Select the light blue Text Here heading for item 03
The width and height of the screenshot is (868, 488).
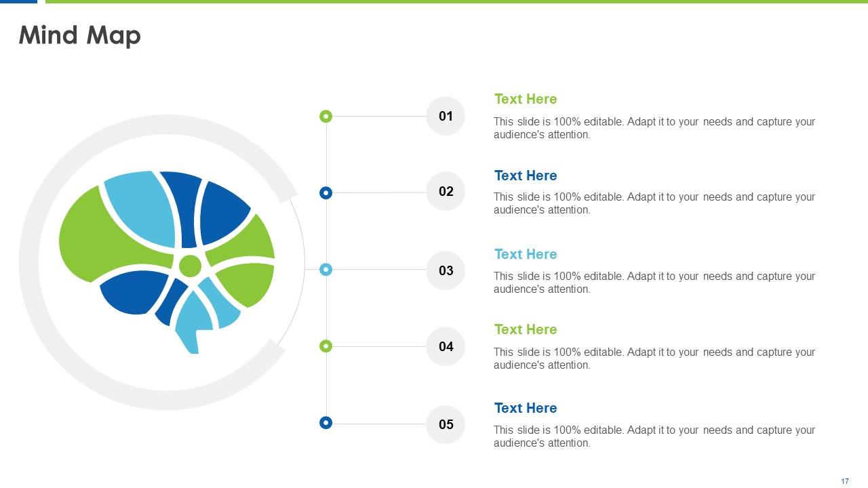click(526, 254)
